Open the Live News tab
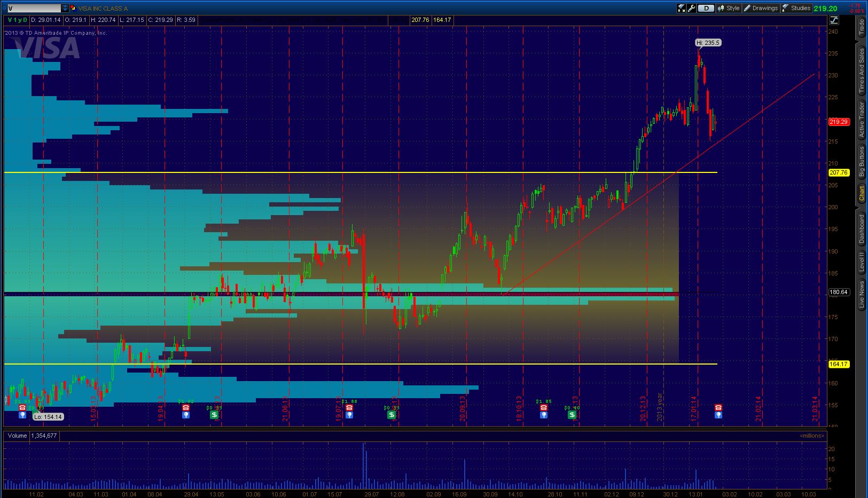Screen dimensions: 868x498 coord(861,295)
